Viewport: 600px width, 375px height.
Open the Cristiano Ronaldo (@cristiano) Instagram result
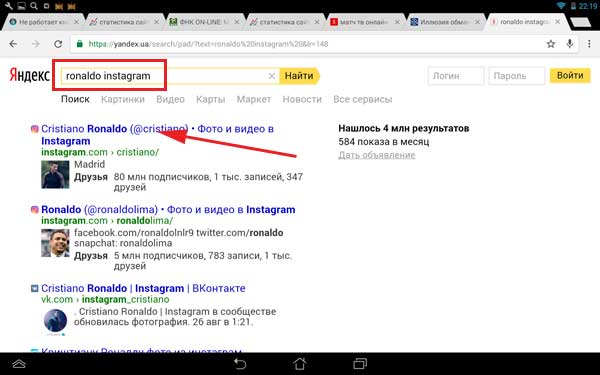click(x=157, y=135)
